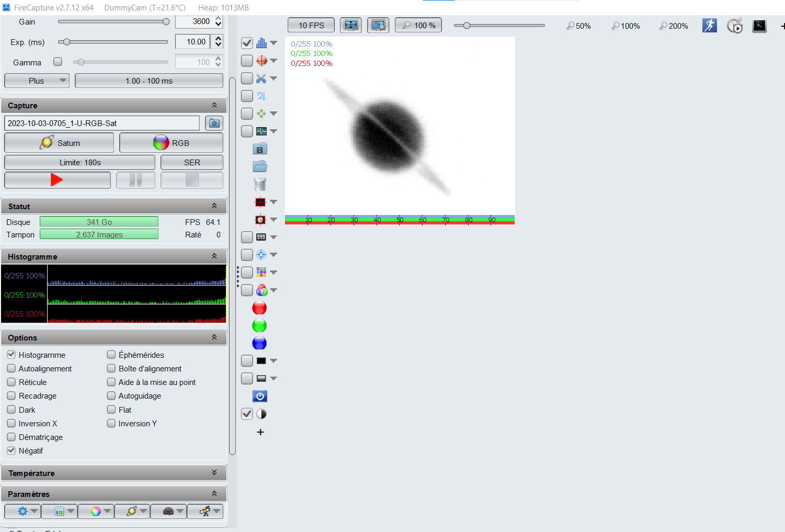785x532 pixels.
Task: Click the telescope icon in Paramètres
Action: [205, 511]
